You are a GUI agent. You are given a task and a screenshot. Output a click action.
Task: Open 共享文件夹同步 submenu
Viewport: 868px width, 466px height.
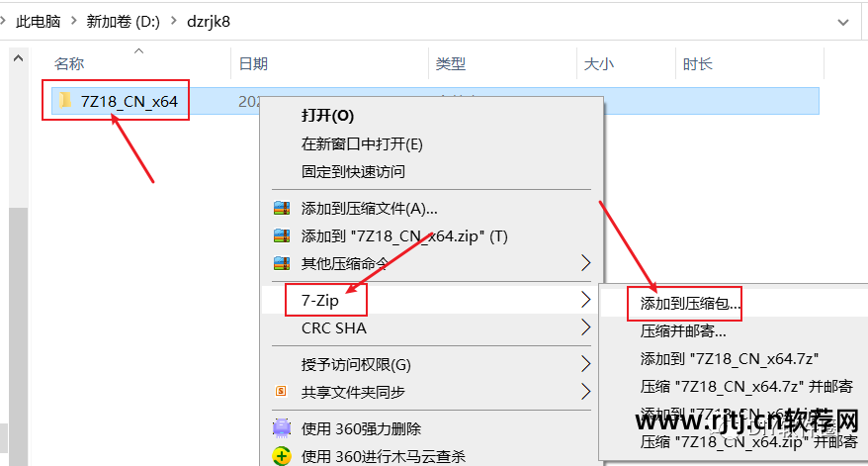pyautogui.click(x=353, y=393)
